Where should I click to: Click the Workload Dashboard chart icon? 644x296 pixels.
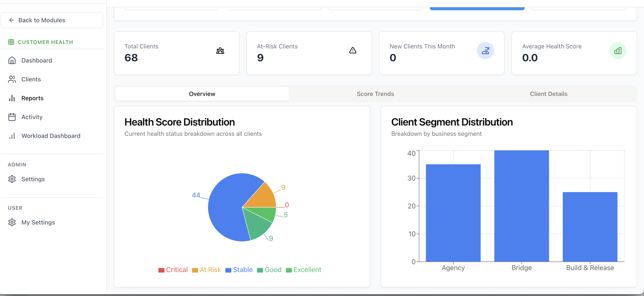12,136
